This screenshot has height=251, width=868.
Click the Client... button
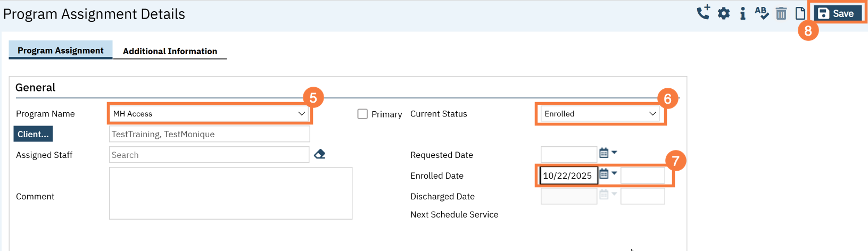click(x=33, y=134)
